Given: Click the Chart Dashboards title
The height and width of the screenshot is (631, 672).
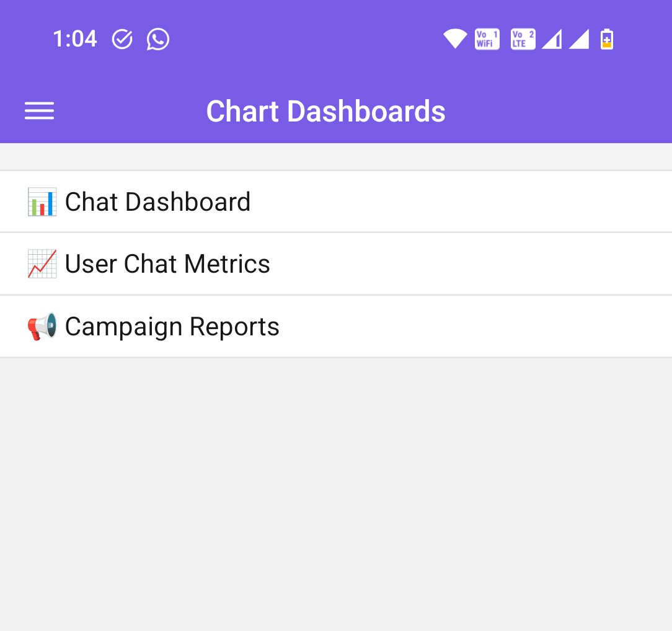Looking at the screenshot, I should click(x=326, y=111).
